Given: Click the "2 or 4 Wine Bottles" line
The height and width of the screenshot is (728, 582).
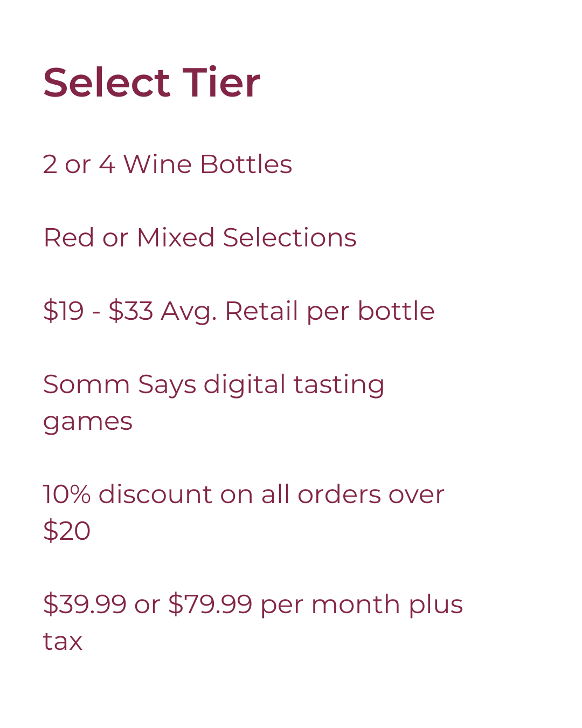Looking at the screenshot, I should point(168,164).
